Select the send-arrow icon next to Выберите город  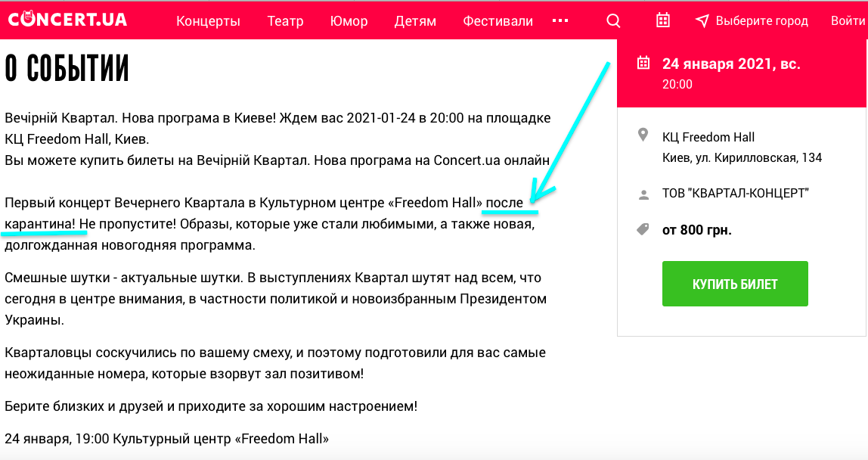point(702,20)
